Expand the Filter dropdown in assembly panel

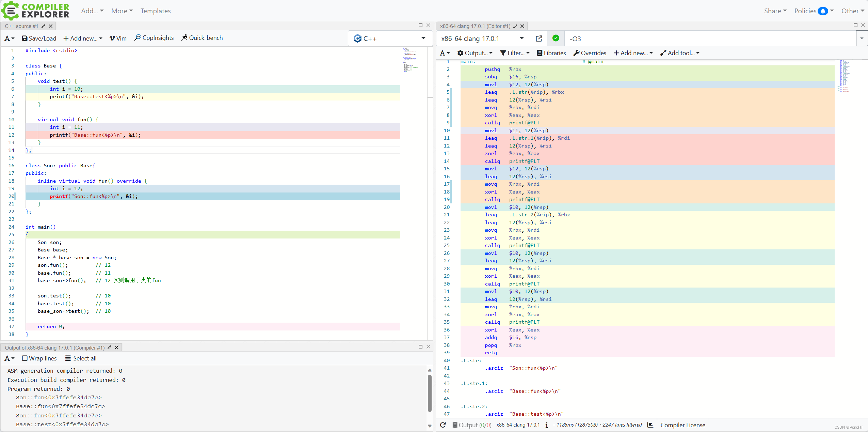(514, 52)
